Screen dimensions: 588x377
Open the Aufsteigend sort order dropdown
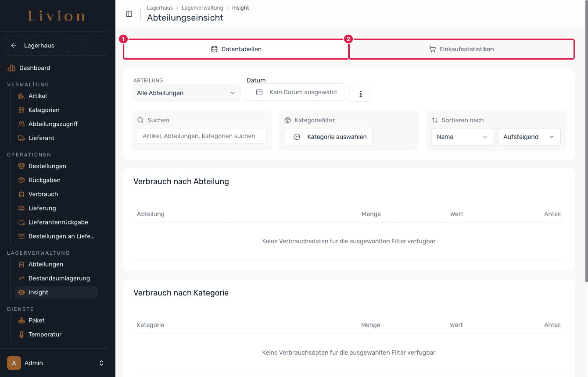pos(529,137)
